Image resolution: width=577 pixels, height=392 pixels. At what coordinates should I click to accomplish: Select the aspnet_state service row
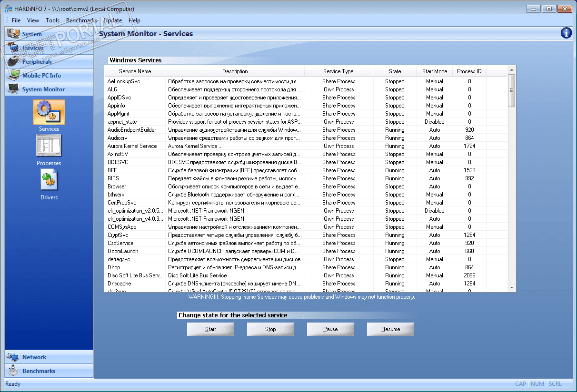306,122
